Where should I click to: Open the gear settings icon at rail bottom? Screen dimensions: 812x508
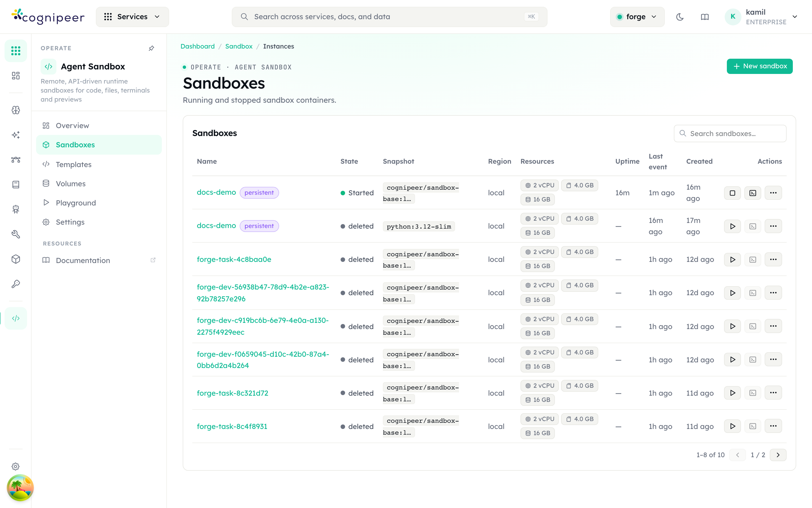tap(16, 466)
